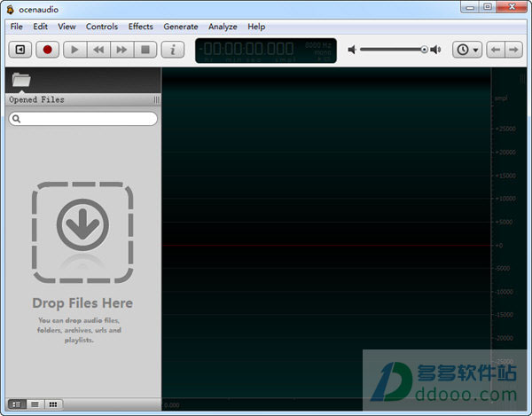Open the View menu

pyautogui.click(x=66, y=27)
